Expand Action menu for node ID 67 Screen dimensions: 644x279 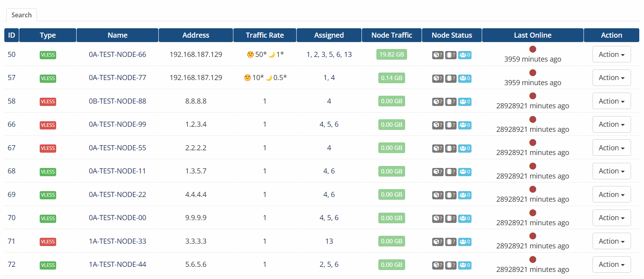[611, 148]
